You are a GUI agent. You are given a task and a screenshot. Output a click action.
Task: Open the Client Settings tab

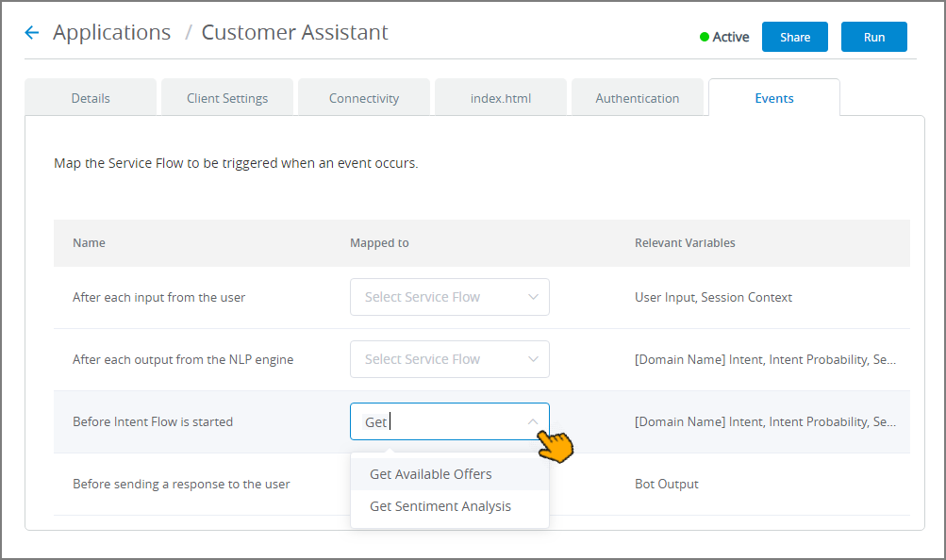click(x=227, y=98)
